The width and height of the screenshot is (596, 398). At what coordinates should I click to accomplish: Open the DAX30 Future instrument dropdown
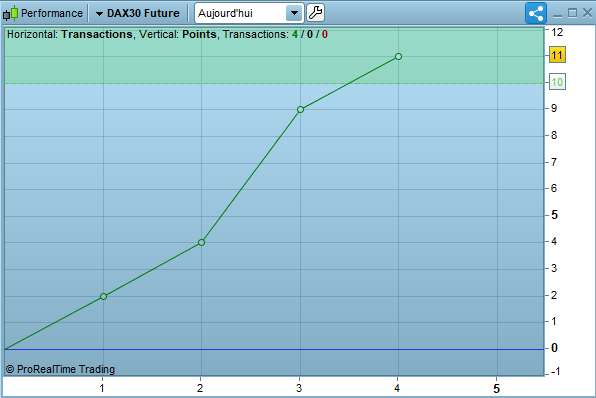tap(138, 13)
